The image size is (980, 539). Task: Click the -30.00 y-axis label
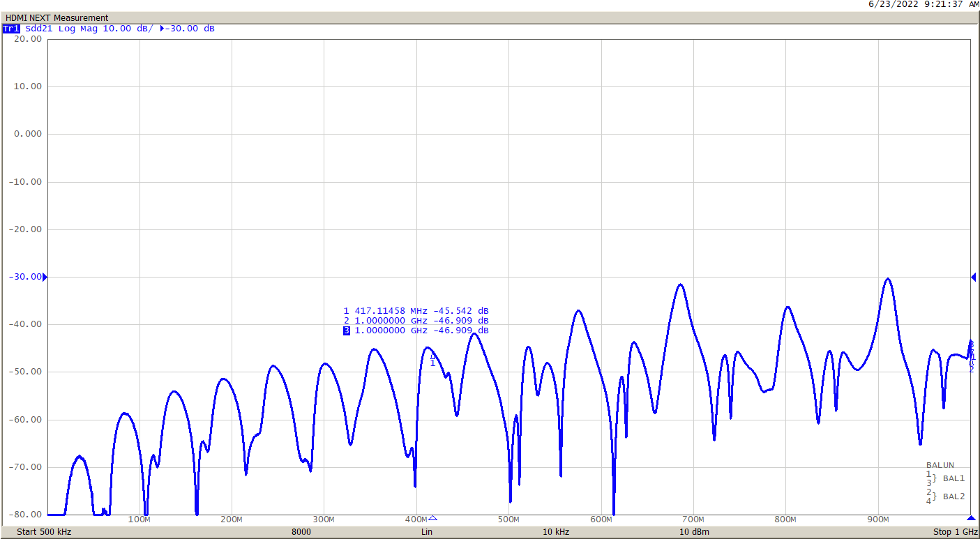click(25, 277)
